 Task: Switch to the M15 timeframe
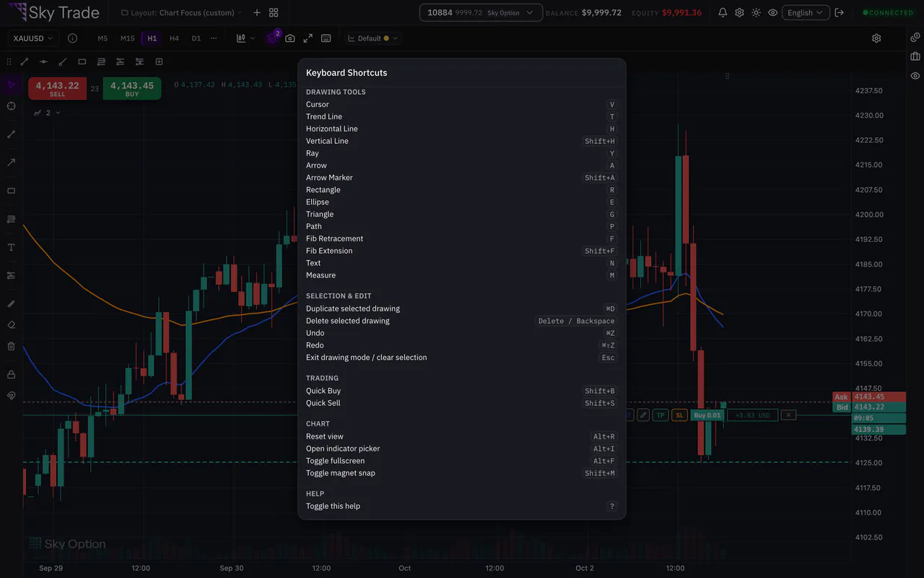(127, 38)
